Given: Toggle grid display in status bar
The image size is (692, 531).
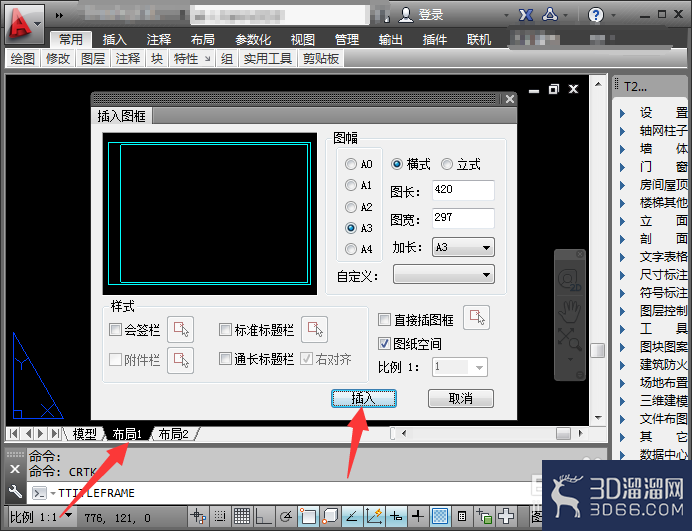Looking at the screenshot, I should point(241,516).
